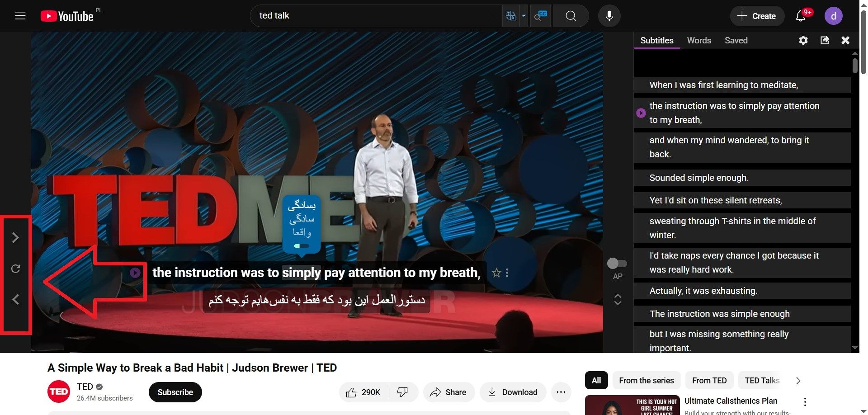Expand subtitle size up-down chevrons

tap(618, 299)
